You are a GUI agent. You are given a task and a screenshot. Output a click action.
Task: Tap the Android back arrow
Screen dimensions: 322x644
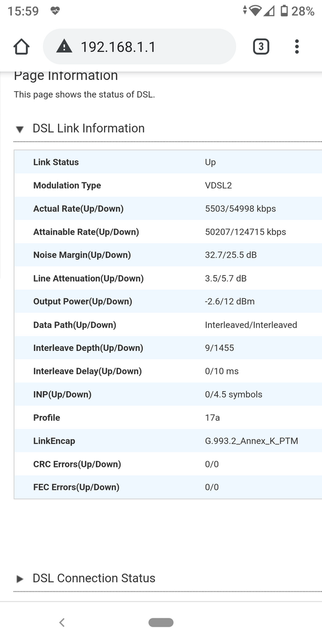point(62,623)
